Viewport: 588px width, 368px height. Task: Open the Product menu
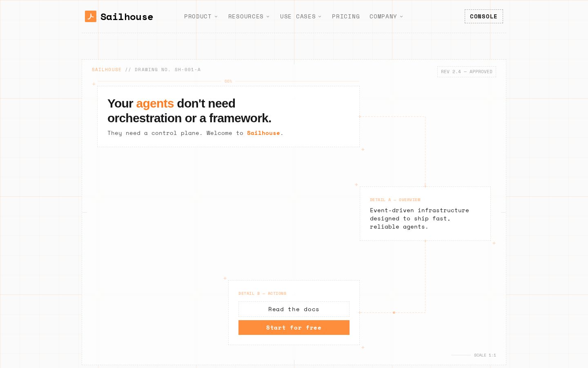coord(201,16)
